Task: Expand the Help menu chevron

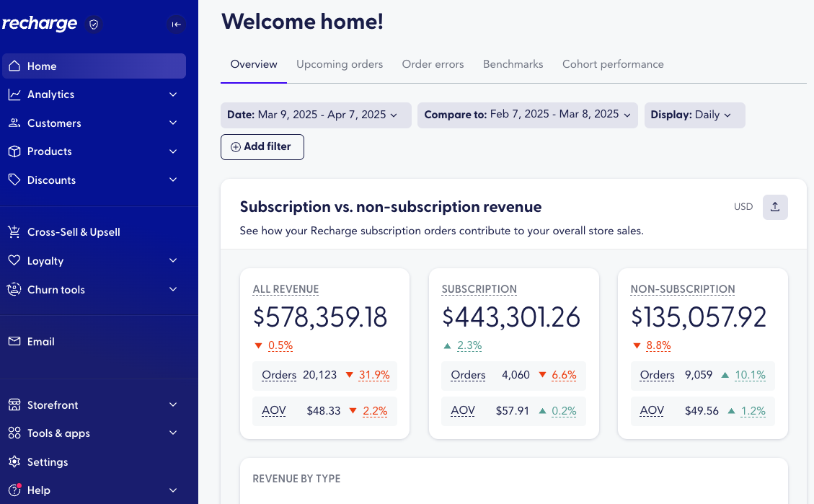Action: 173,490
